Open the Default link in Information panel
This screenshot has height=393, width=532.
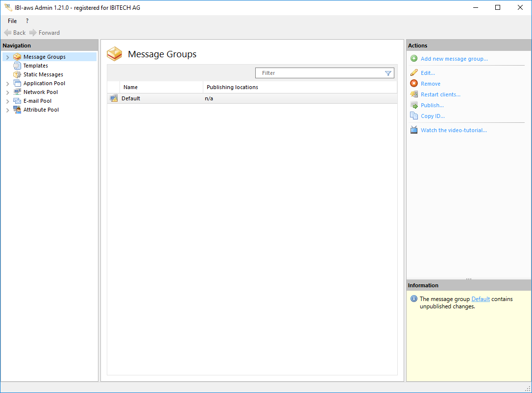pos(480,299)
